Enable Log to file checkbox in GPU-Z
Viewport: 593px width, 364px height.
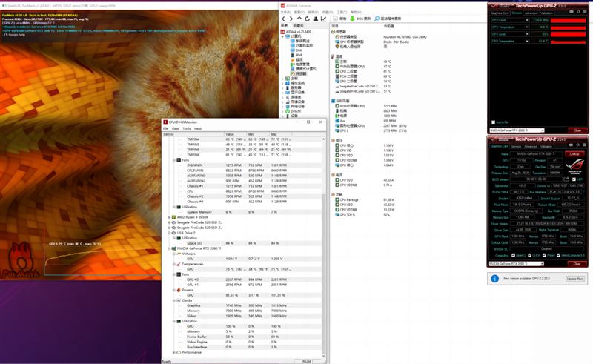click(x=493, y=122)
